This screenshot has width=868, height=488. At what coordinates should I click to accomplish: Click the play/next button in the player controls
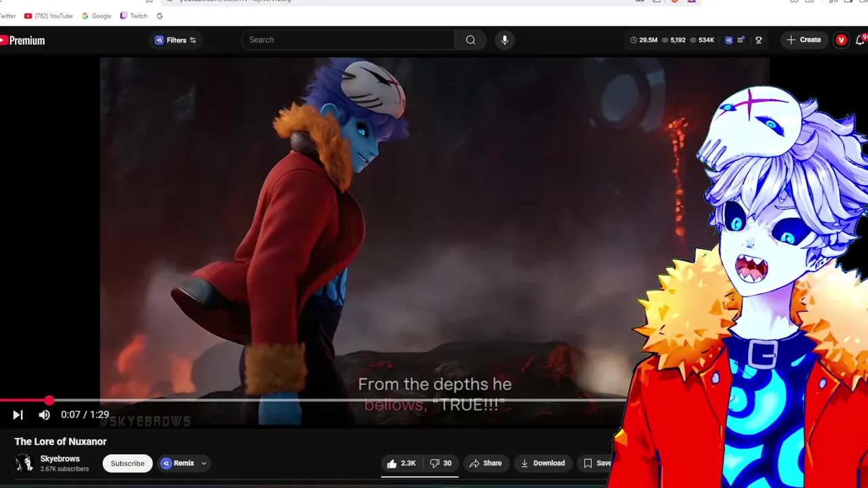(18, 415)
